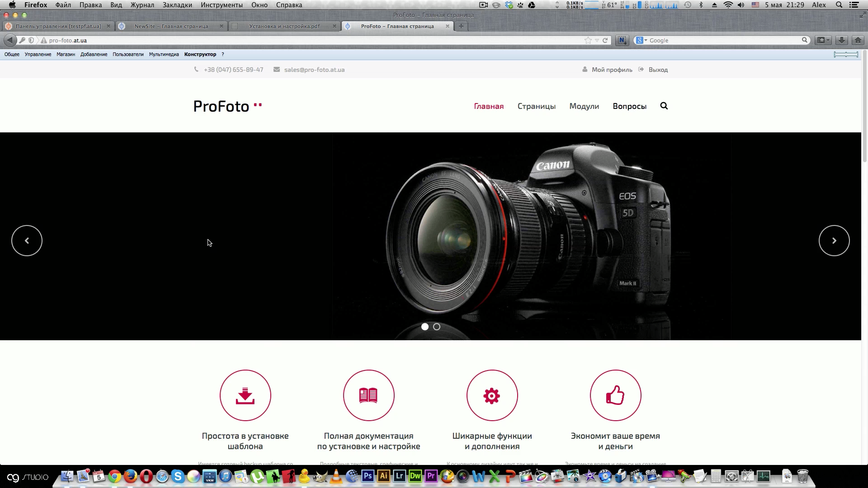Open admin bar Пользователи menu

click(x=128, y=54)
